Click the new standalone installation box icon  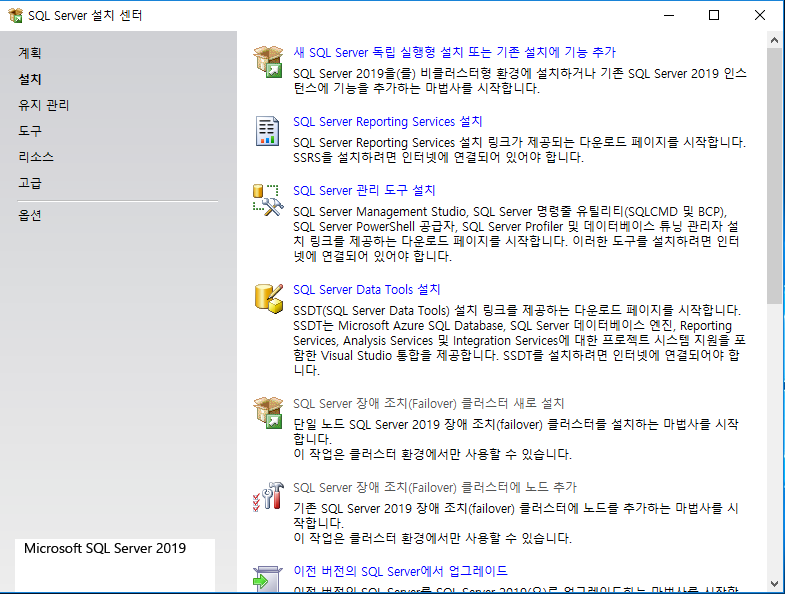[x=268, y=61]
